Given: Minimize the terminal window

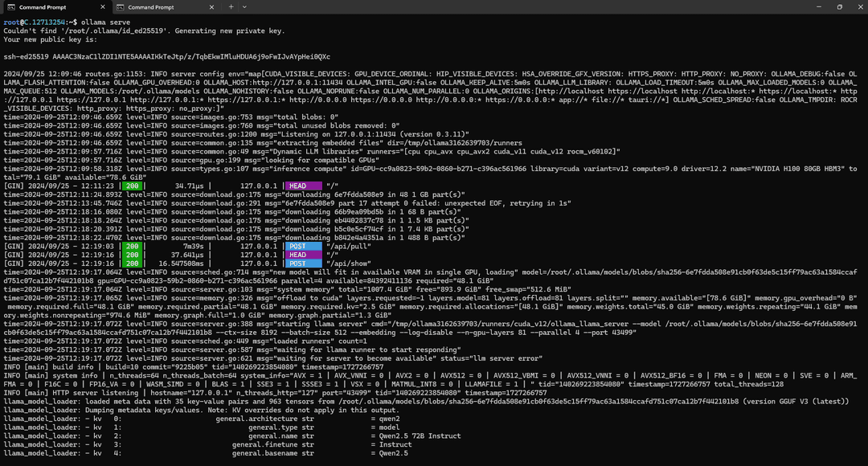Looking at the screenshot, I should coord(815,6).
